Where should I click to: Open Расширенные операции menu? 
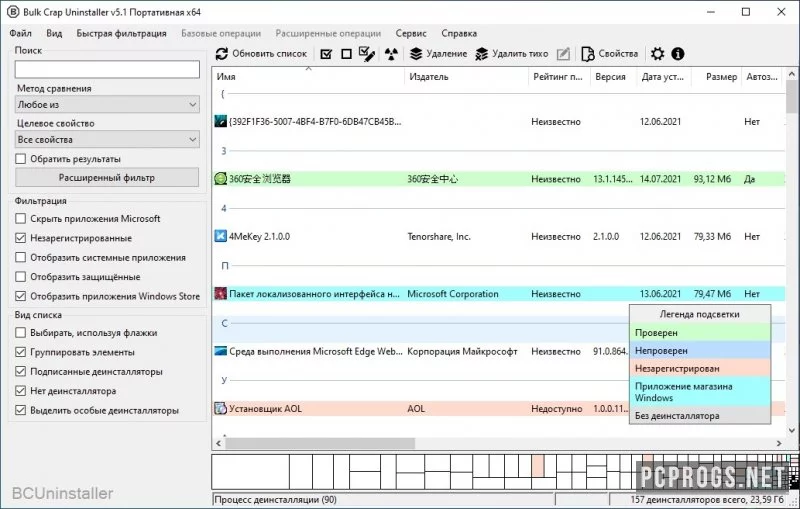[328, 33]
